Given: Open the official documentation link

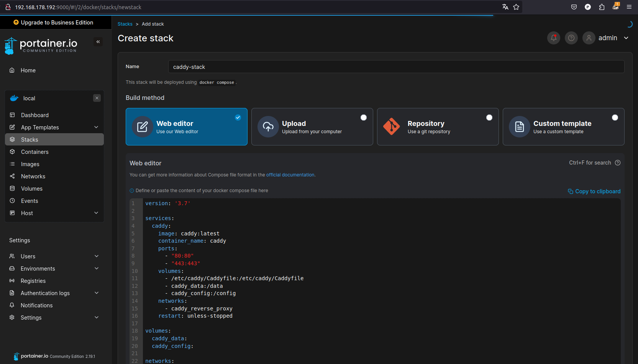Looking at the screenshot, I should click(290, 175).
